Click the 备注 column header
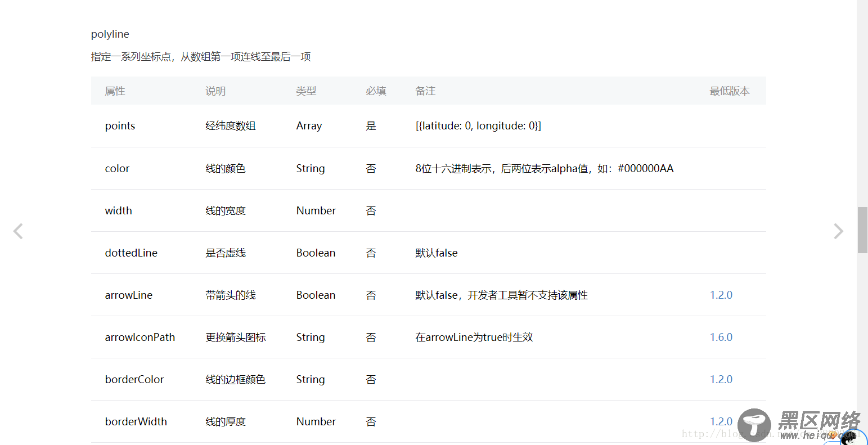 [x=425, y=91]
